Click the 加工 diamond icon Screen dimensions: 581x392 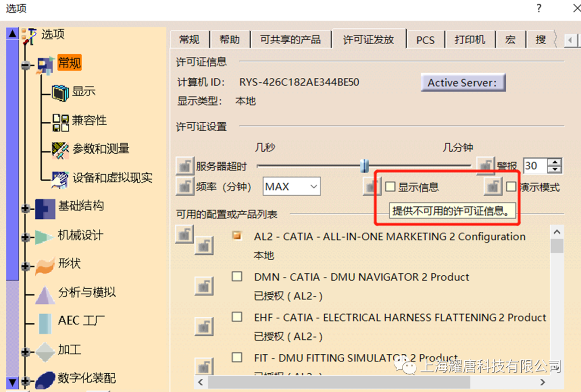[x=45, y=352]
